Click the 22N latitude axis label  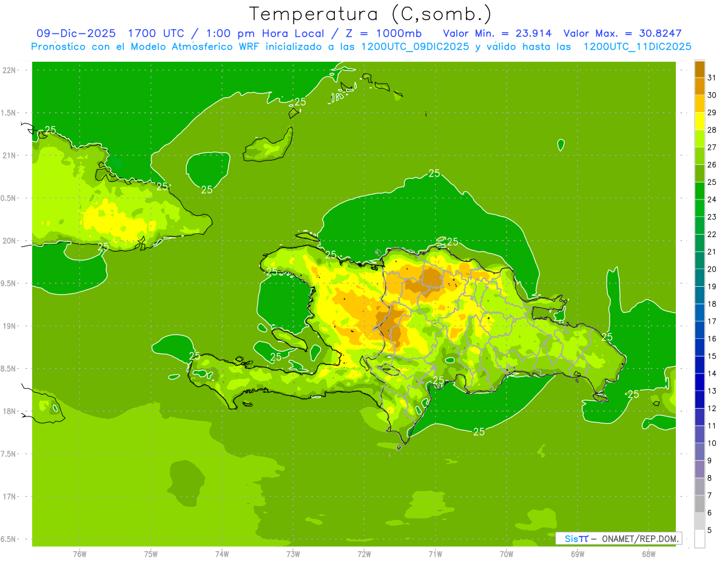[x=9, y=70]
